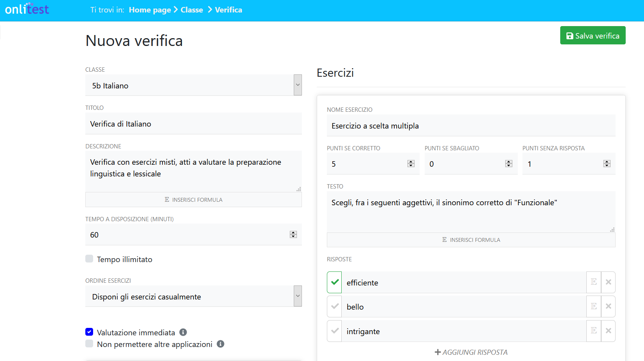
Task: Edit the answer text intrigante
Action: [464, 331]
